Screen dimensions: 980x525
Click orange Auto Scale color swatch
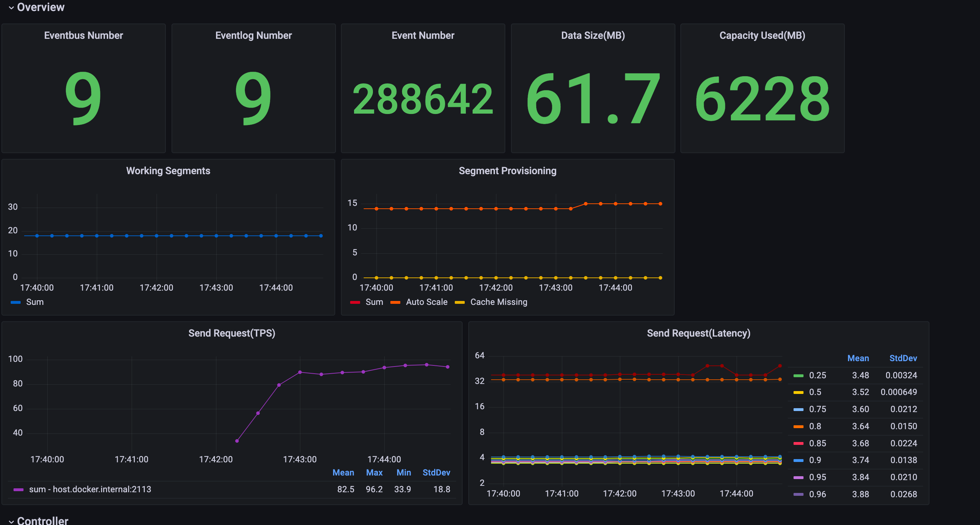395,302
